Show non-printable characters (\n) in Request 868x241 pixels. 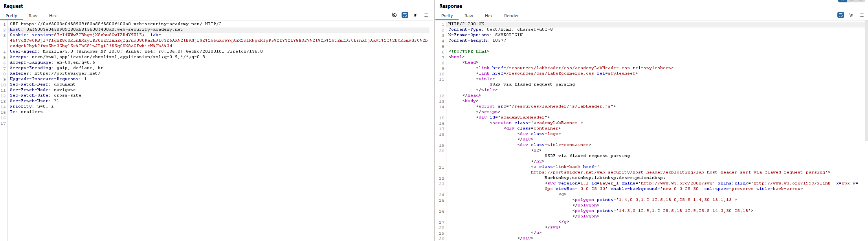point(415,15)
